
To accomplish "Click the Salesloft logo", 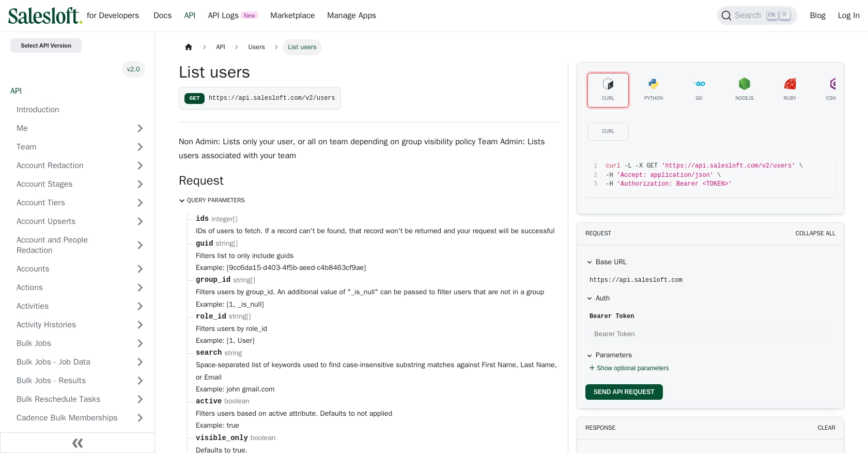I will point(45,16).
